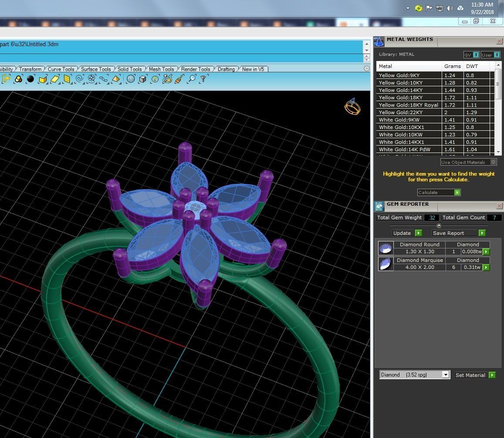
Task: Click the Metal Weights list scrollbar down arrow
Action: pos(498,152)
